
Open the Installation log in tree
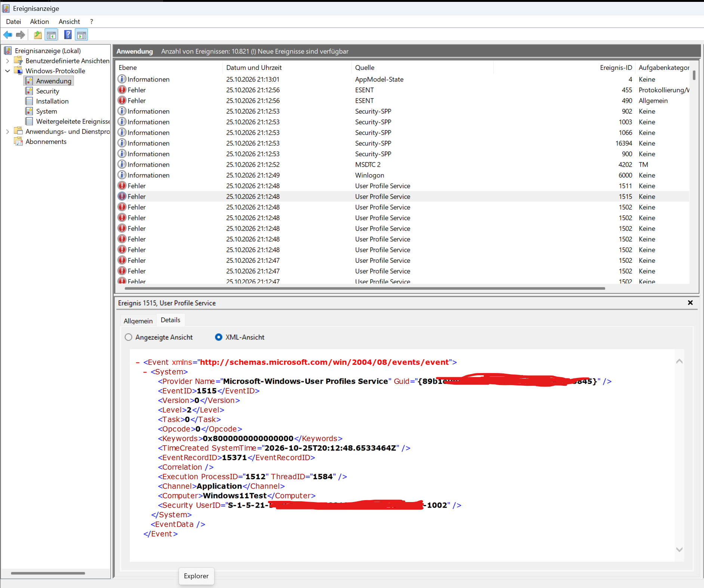pyautogui.click(x=52, y=101)
